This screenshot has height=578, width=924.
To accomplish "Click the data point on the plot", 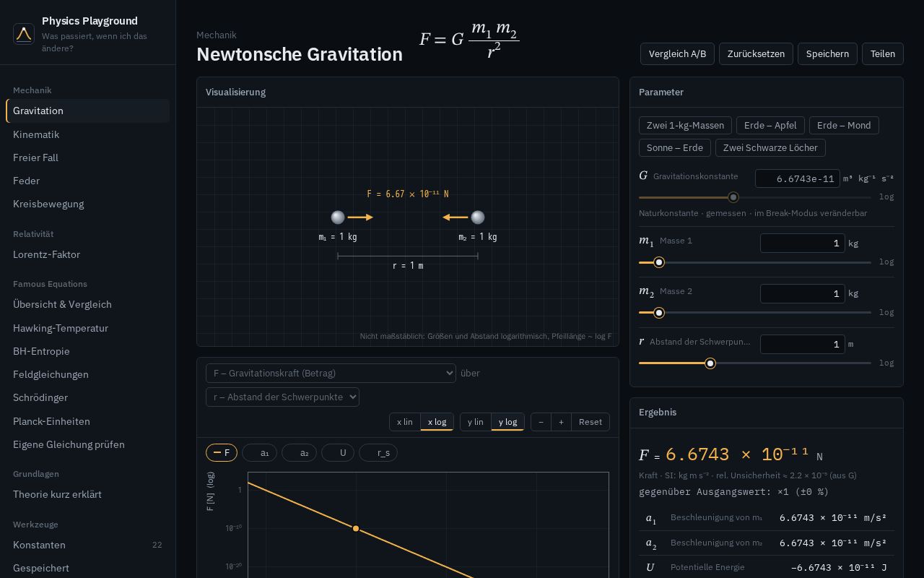I will (356, 529).
